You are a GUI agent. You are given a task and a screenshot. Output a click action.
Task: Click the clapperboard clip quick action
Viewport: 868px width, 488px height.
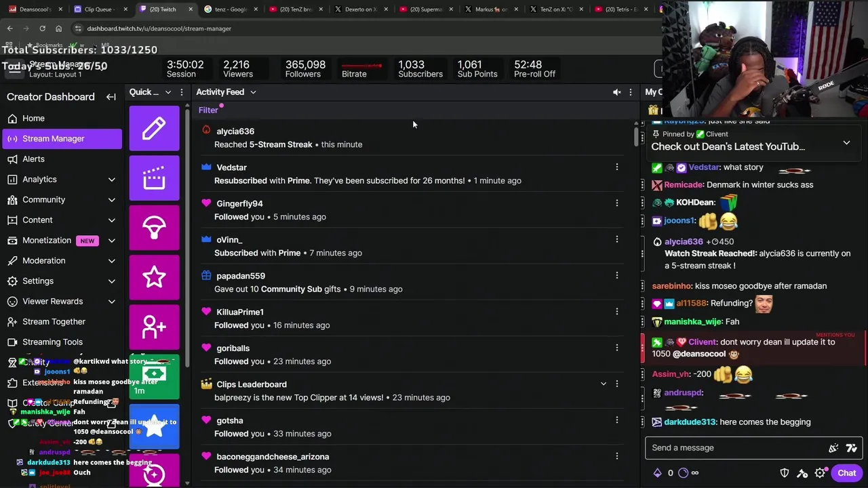click(154, 178)
